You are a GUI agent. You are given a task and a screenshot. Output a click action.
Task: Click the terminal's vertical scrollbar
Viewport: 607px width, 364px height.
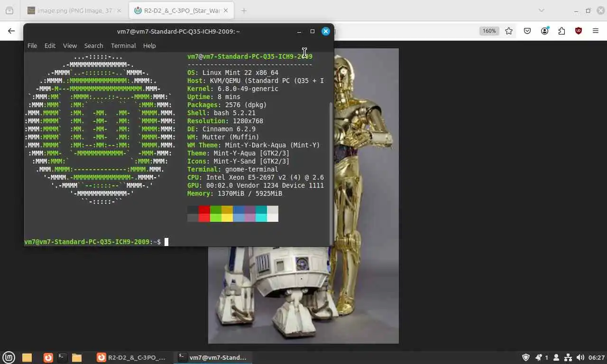(331, 173)
